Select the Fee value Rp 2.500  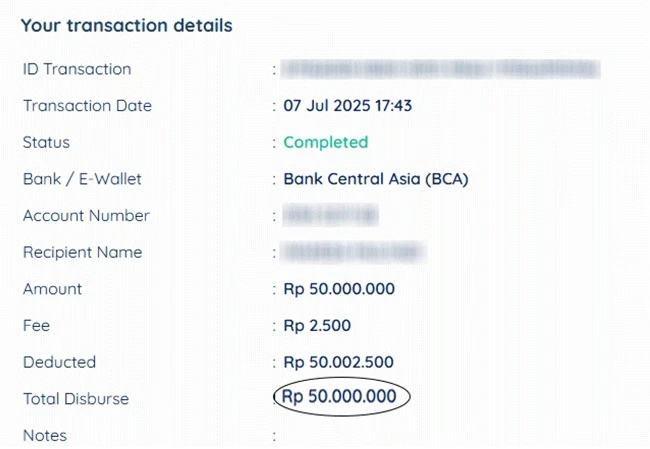click(317, 325)
